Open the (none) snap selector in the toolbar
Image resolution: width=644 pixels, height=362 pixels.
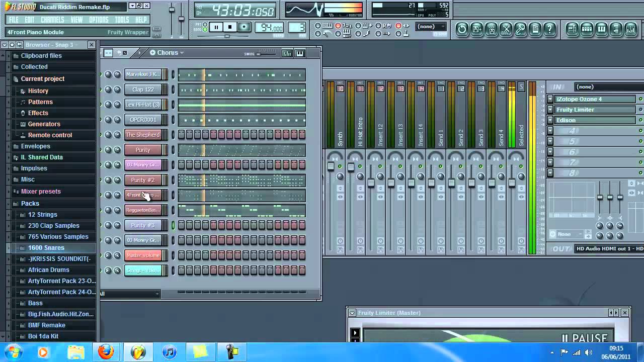pos(432,27)
